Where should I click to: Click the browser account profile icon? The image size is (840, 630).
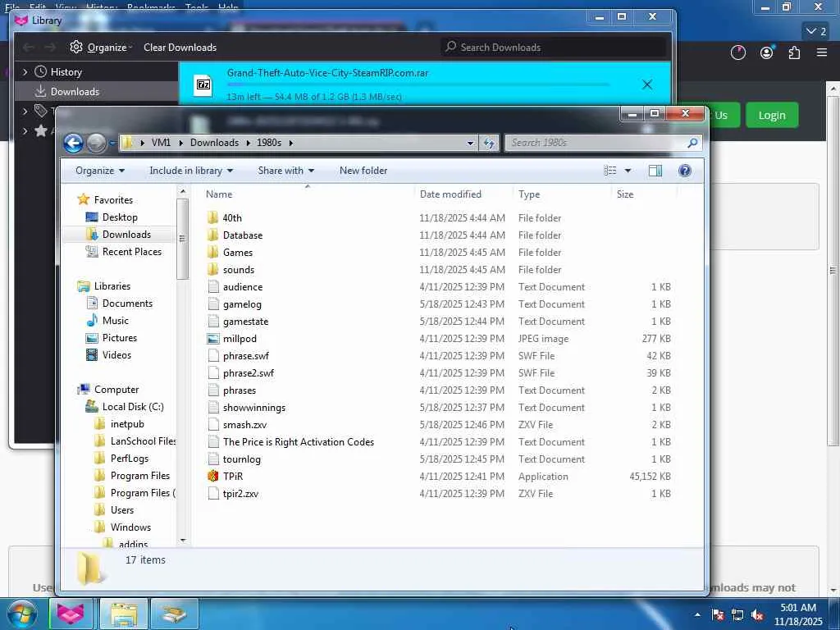point(767,52)
